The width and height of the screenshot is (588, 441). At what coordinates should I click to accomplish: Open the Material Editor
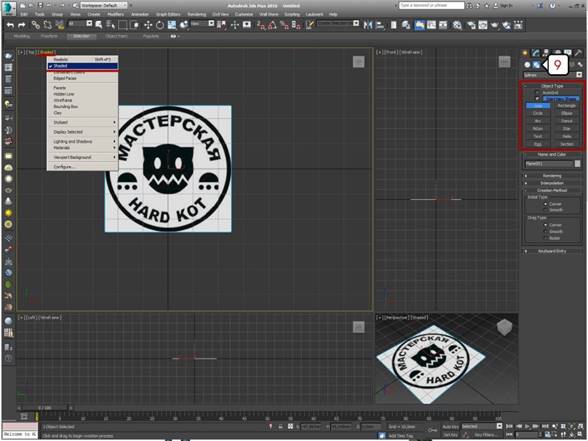pos(457,25)
